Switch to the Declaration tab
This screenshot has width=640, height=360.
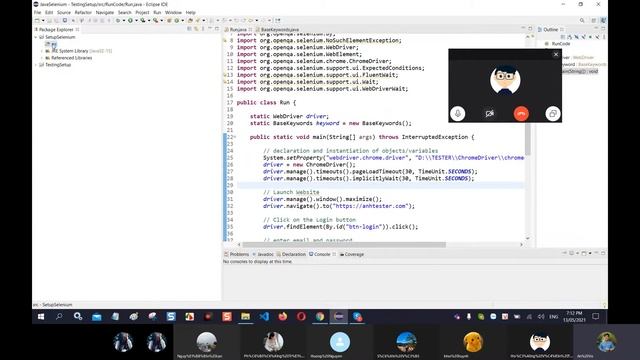pyautogui.click(x=291, y=254)
